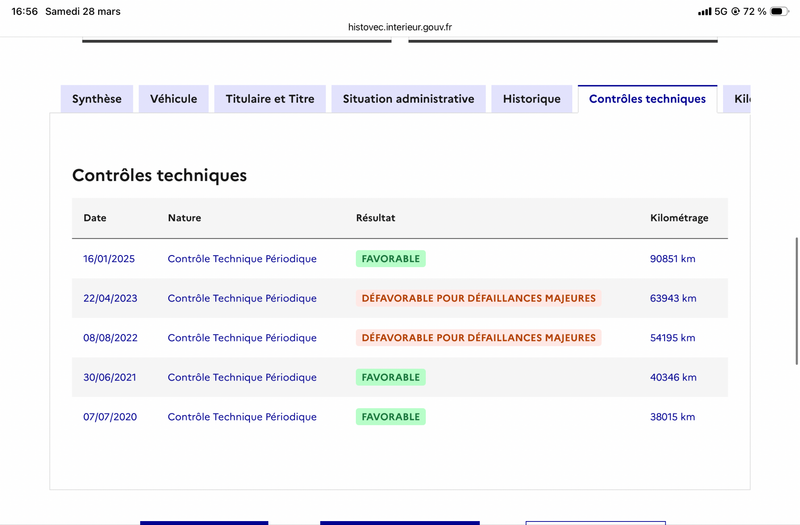Open the Historique tab
Screen dimensions: 800x525
click(532, 99)
